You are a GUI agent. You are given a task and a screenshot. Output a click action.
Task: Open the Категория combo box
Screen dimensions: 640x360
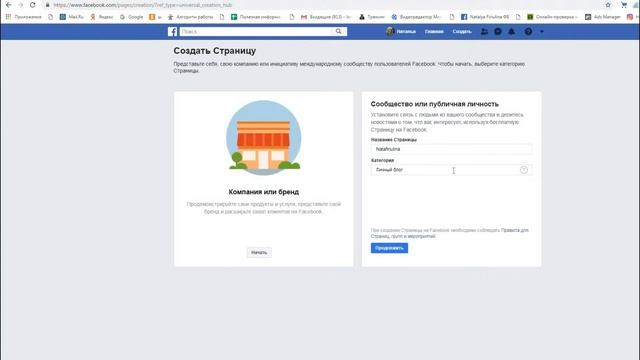451,170
